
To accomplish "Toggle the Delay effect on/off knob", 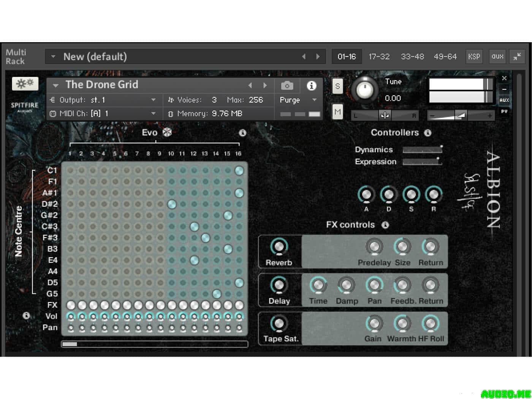I will [279, 285].
